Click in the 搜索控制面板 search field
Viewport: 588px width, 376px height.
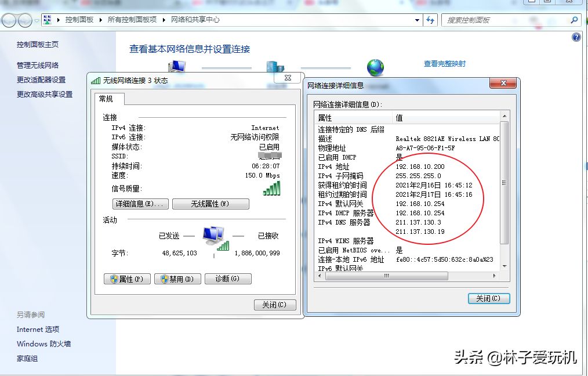504,20
